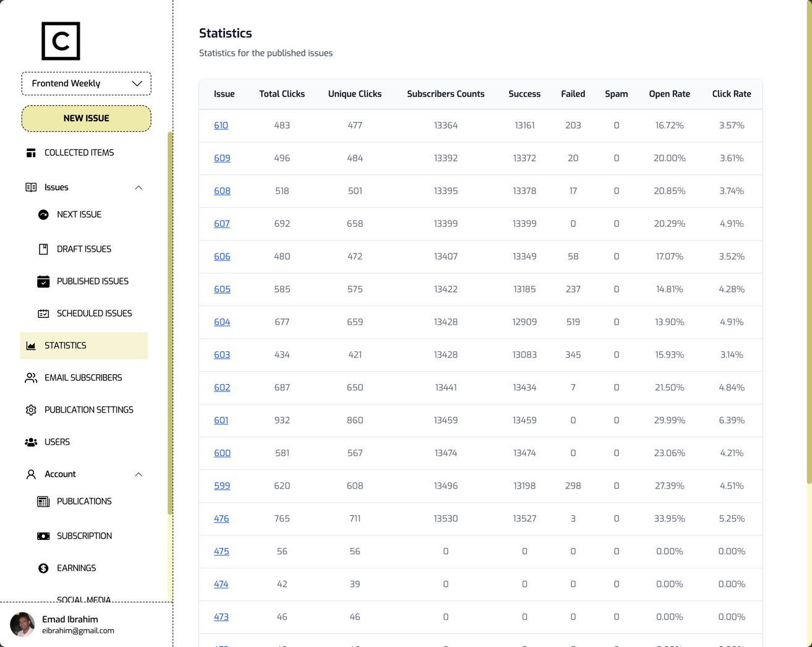Open Published Issues via its calendar-check icon

coord(43,281)
